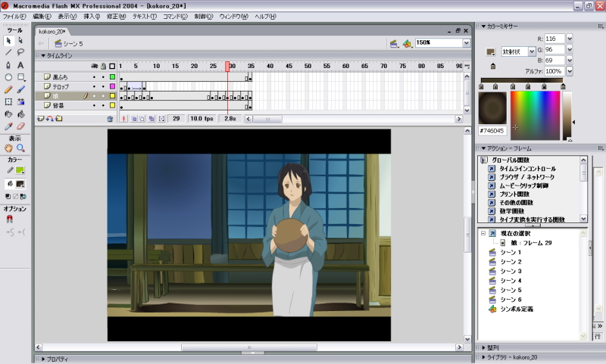The width and height of the screenshot is (606, 364).
Task: Toggle visibility of 黒ふち layer
Action: tap(94, 77)
